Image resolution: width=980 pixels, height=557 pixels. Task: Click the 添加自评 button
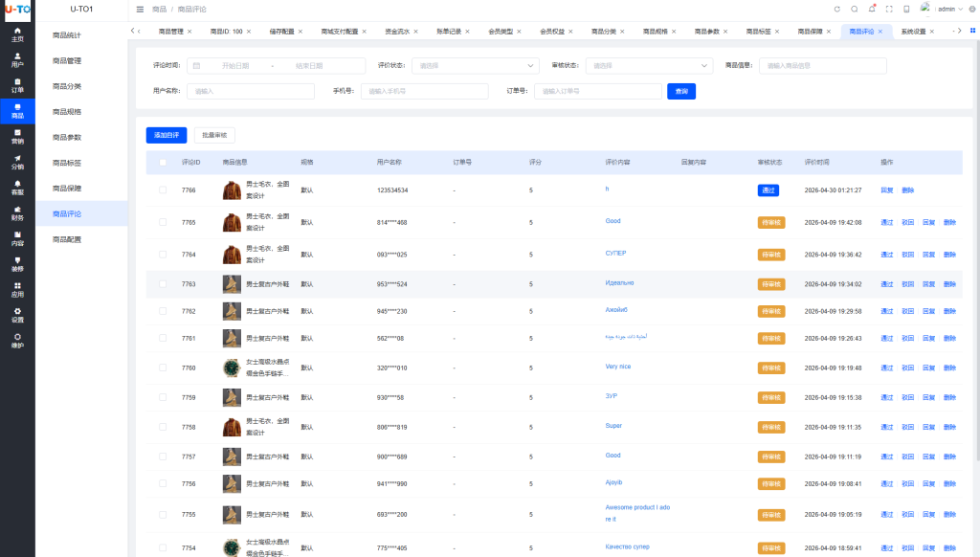[167, 135]
